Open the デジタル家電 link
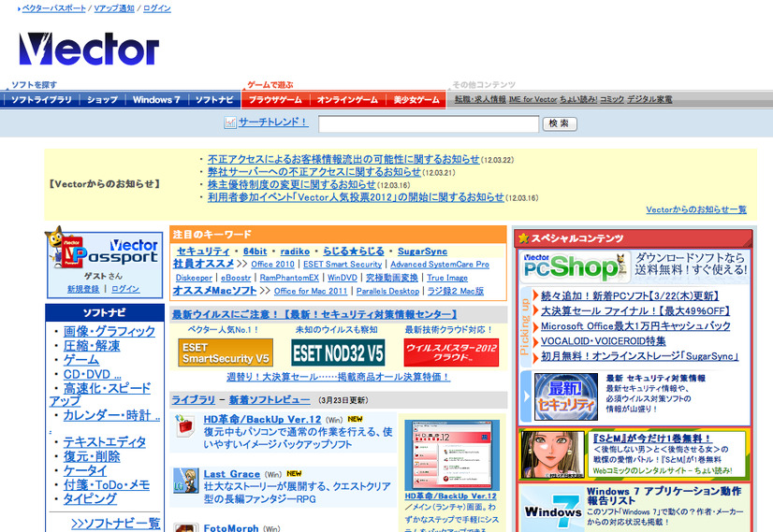 point(649,99)
